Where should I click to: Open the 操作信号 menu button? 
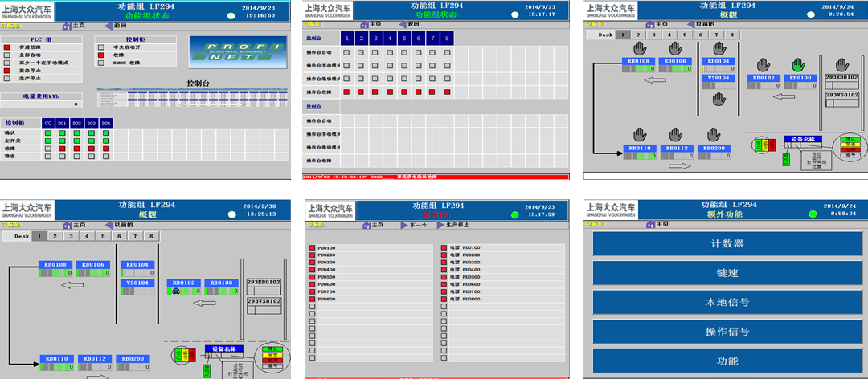(727, 332)
